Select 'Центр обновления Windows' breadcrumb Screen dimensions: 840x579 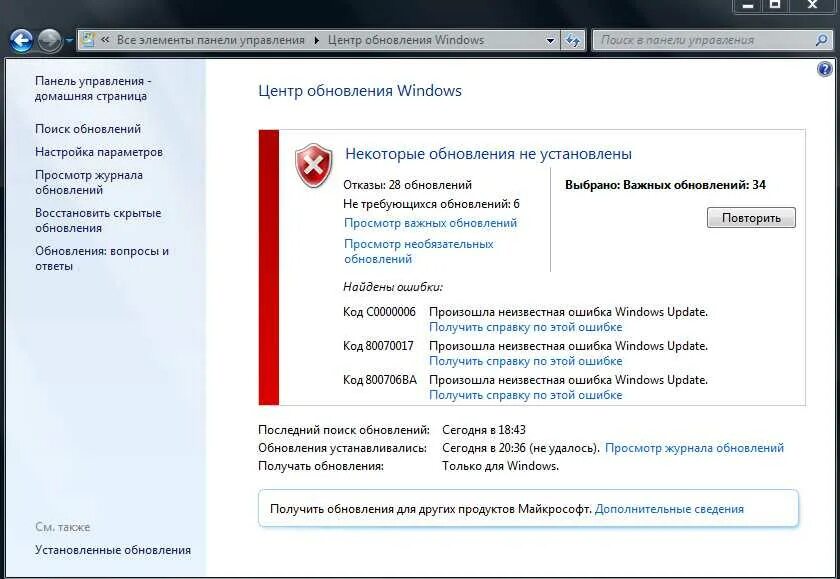[x=406, y=40]
